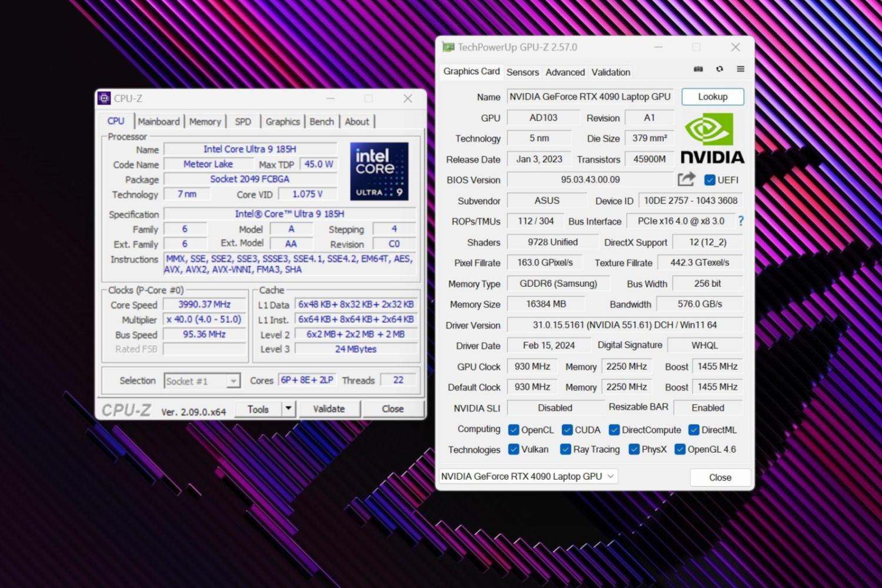Click the Subvendor value ASUS
882x588 pixels.
pos(547,201)
